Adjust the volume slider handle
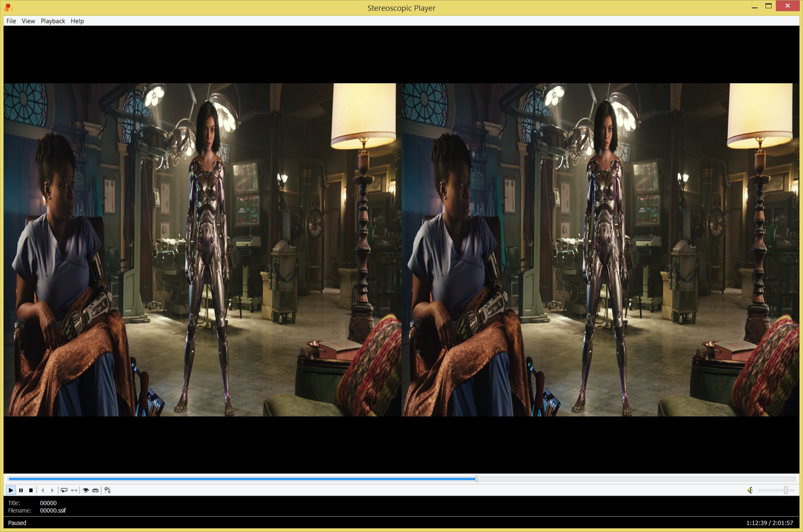The image size is (803, 532). 786,490
